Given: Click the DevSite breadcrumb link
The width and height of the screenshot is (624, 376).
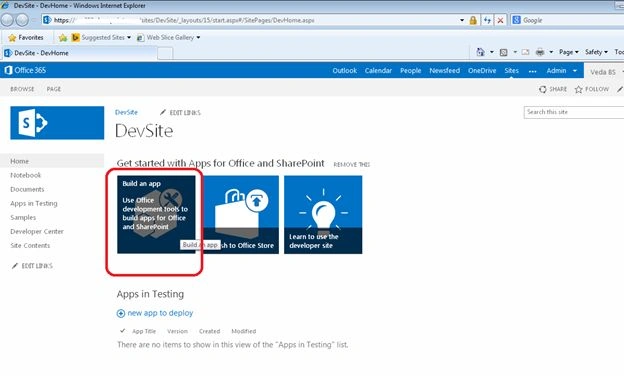Looking at the screenshot, I should point(126,112).
